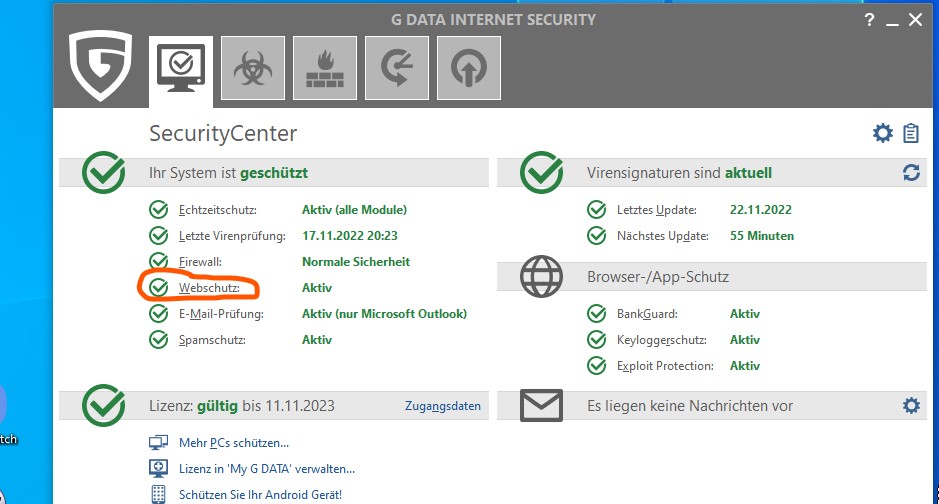
Task: Open the Webschutz option
Action: point(209,288)
